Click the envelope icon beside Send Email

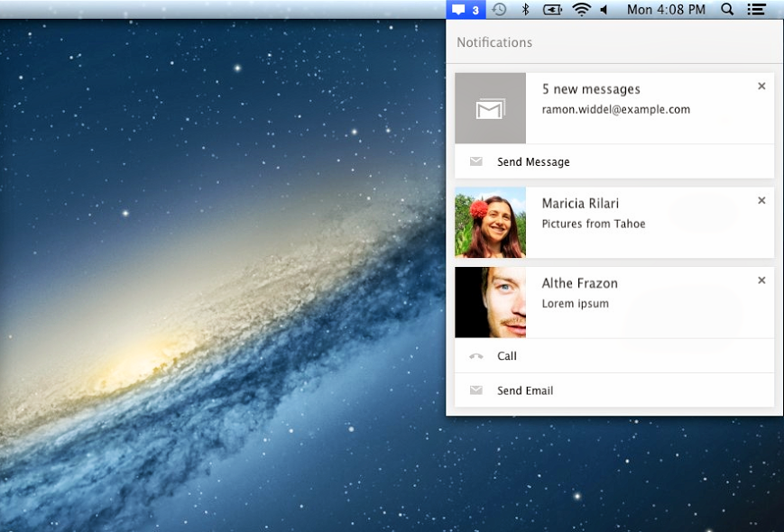point(476,390)
